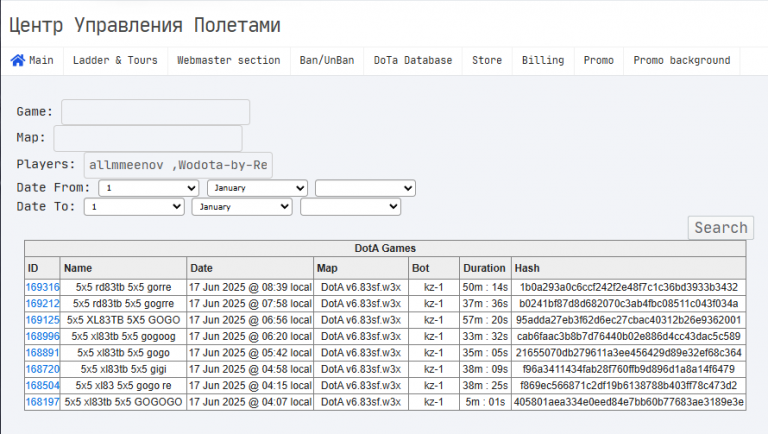The height and width of the screenshot is (434, 768).
Task: Click the Search button
Action: pos(720,228)
